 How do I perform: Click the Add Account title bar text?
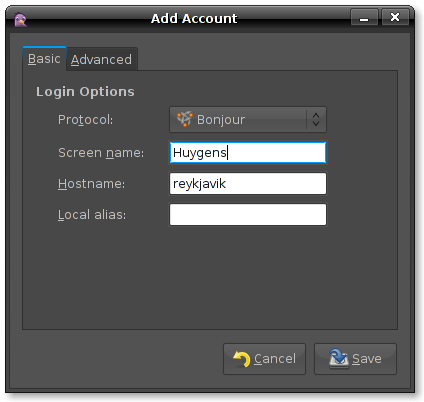pyautogui.click(x=194, y=19)
